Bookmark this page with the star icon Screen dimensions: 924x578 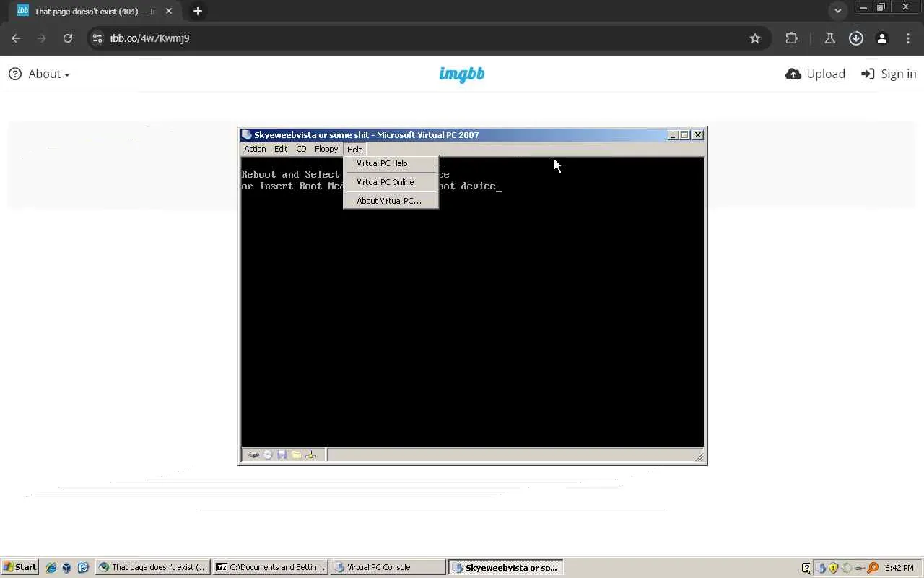point(755,38)
